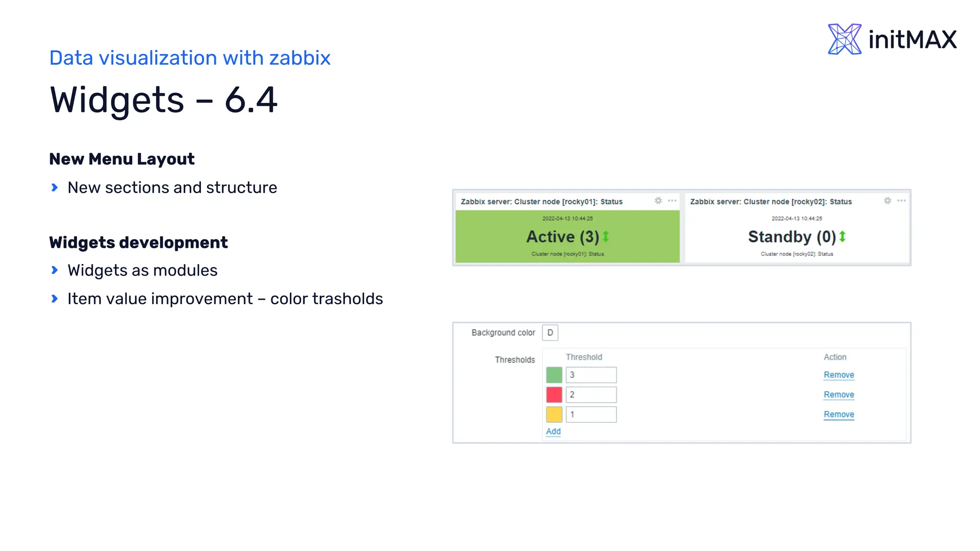Open three-dots menu on rocky02 Status widget
This screenshot has height=551, width=980.
[x=902, y=201]
